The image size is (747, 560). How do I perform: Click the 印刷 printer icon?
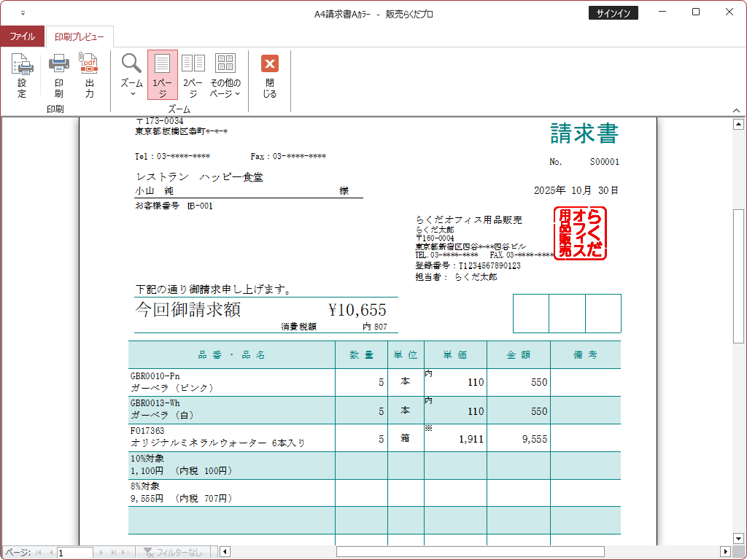tap(58, 66)
